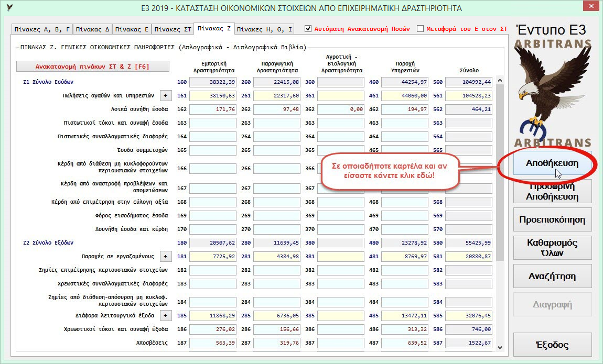This screenshot has height=364, width=603.
Task: Select field 261 containing 22317,60
Action: point(276,96)
